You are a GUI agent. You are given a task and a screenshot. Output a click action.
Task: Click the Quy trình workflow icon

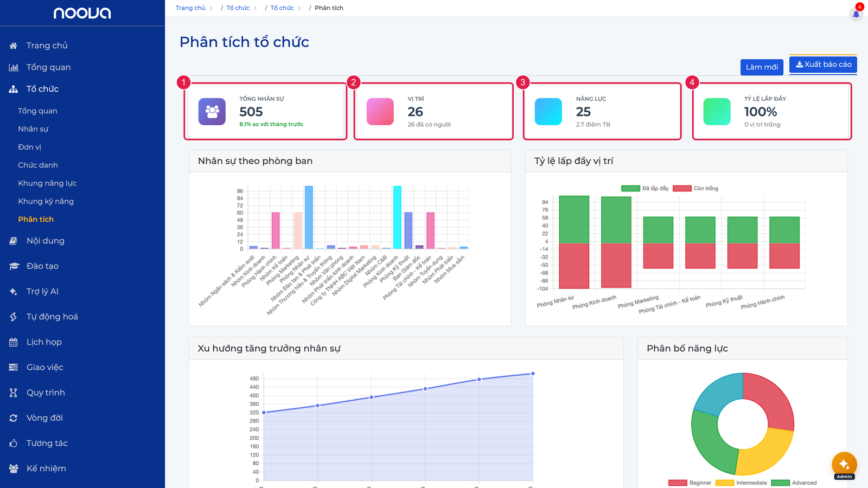pyautogui.click(x=14, y=393)
